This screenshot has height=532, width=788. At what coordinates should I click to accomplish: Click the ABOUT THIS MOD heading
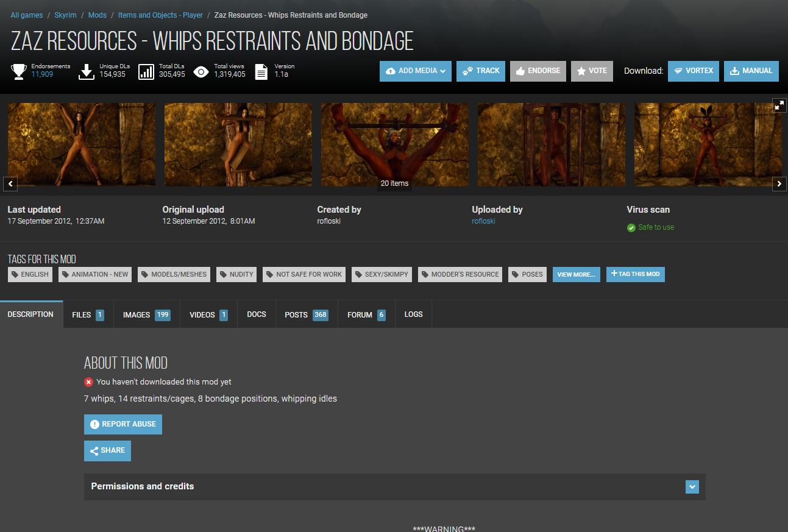(126, 363)
